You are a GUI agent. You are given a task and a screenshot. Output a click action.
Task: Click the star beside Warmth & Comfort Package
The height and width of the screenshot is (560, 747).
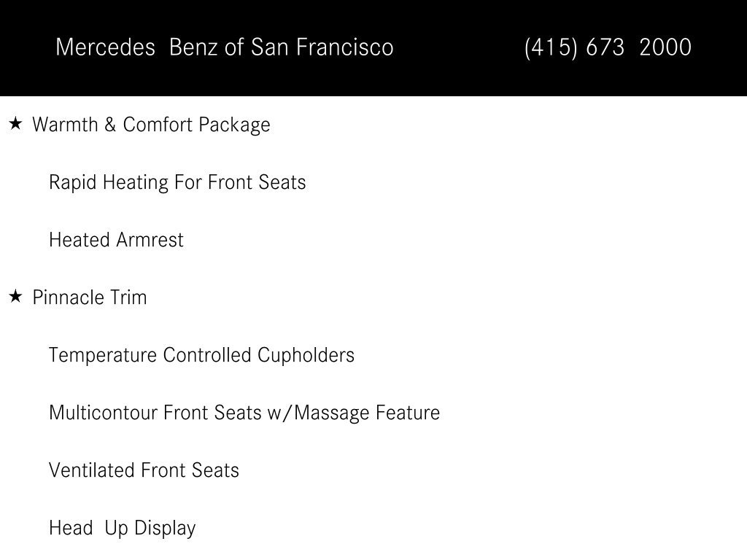[16, 124]
